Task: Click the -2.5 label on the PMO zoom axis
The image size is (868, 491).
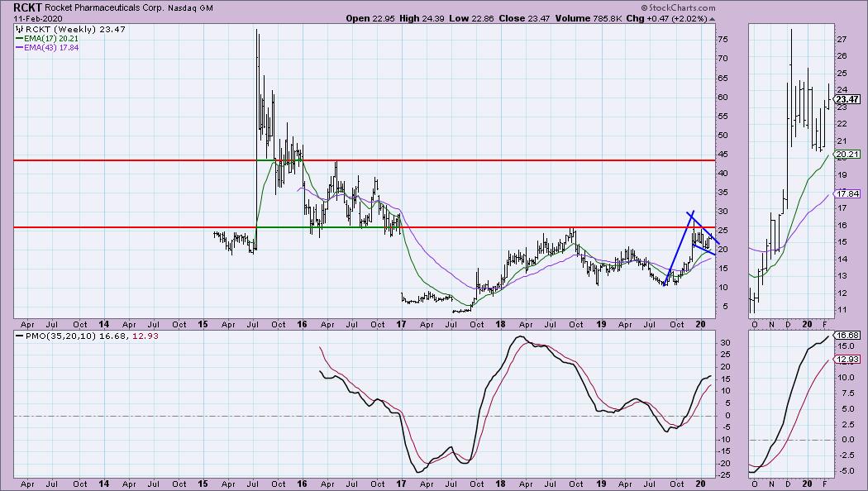Action: click(x=846, y=455)
